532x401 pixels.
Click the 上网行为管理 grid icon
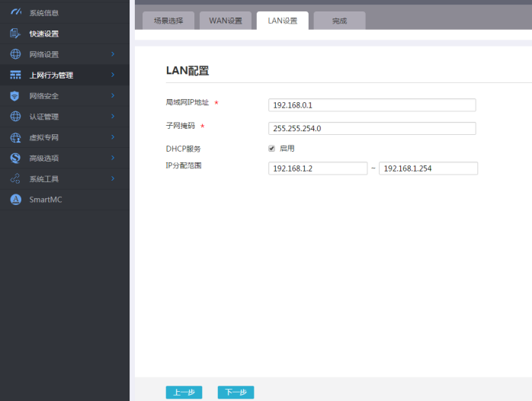point(15,75)
